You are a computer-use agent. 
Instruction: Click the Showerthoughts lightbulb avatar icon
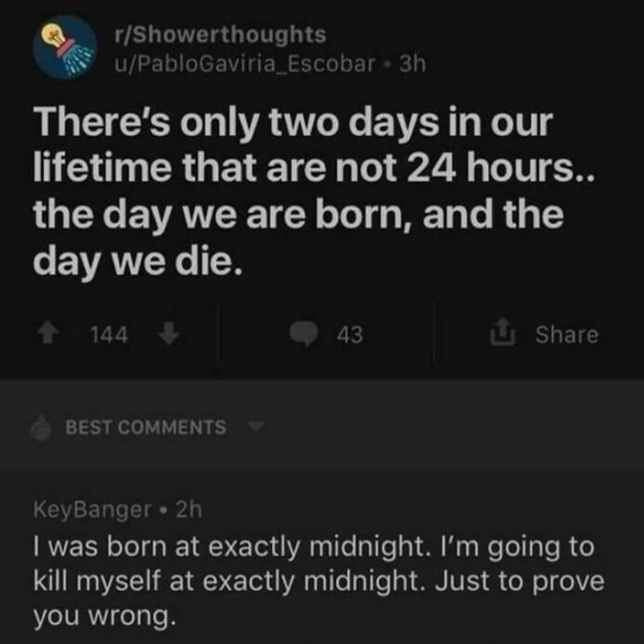65,49
